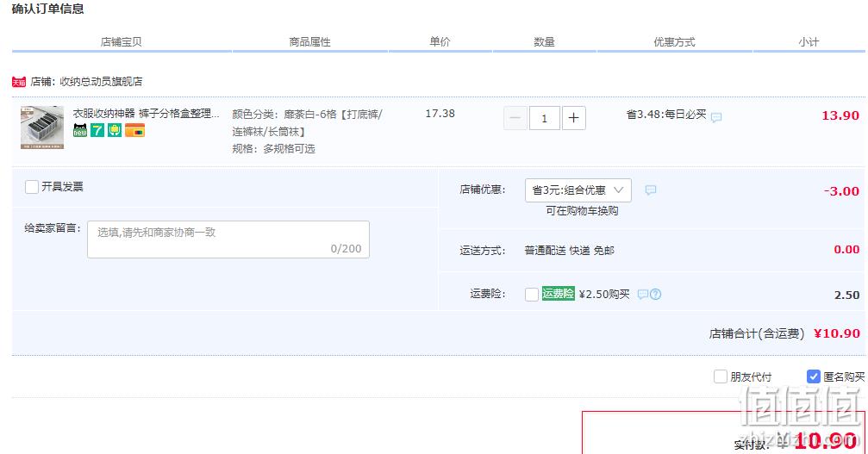Increase quantity with the plus button

573,118
